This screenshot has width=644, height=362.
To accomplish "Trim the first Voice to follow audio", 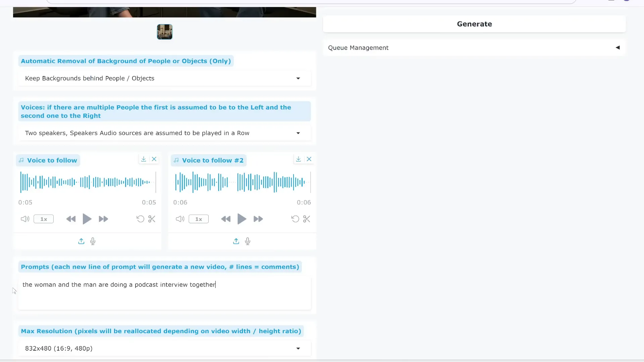I will point(152,219).
